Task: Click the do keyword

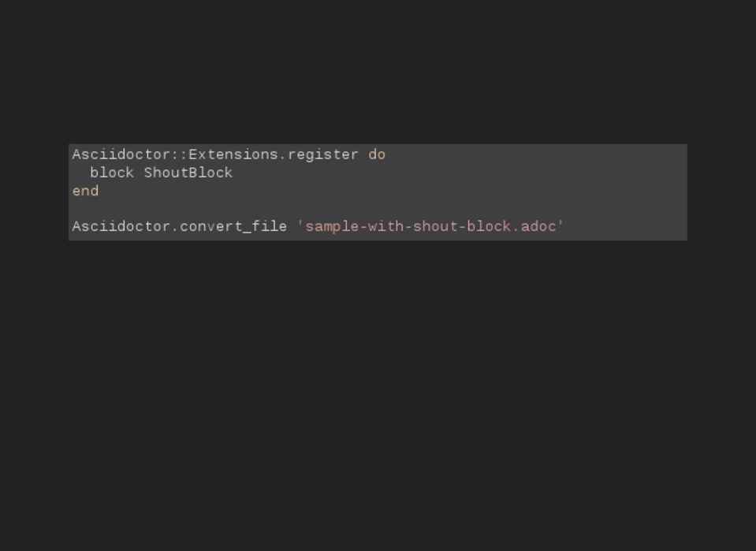Action: (x=377, y=155)
